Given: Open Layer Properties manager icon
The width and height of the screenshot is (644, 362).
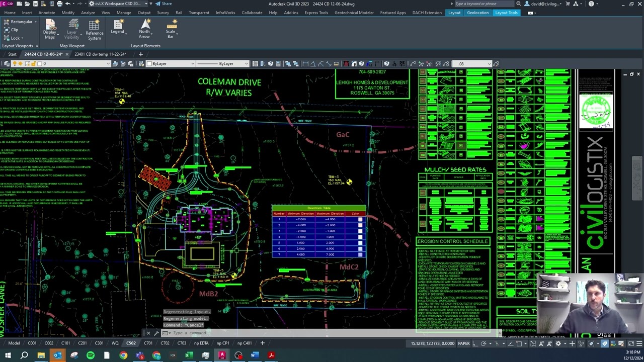Looking at the screenshot, I should [7, 64].
